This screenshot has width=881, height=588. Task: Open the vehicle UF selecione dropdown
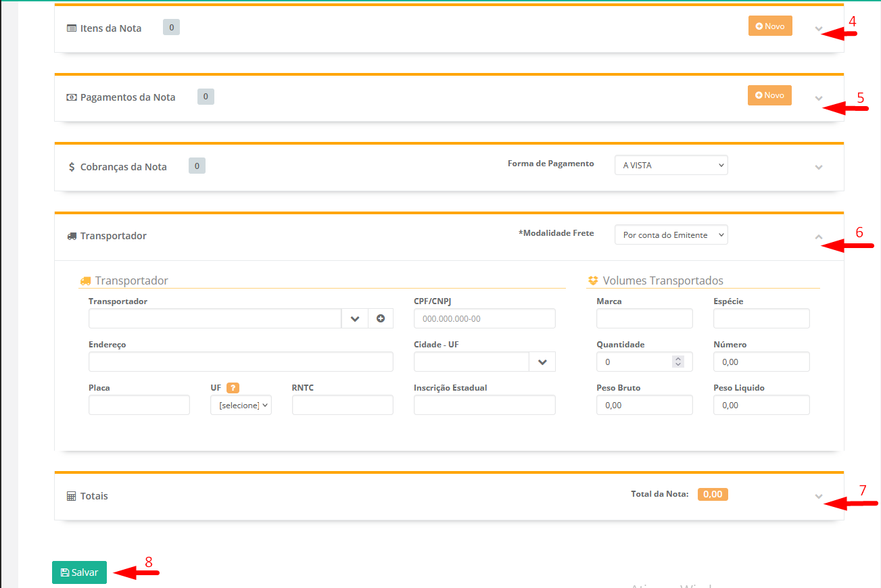(241, 405)
